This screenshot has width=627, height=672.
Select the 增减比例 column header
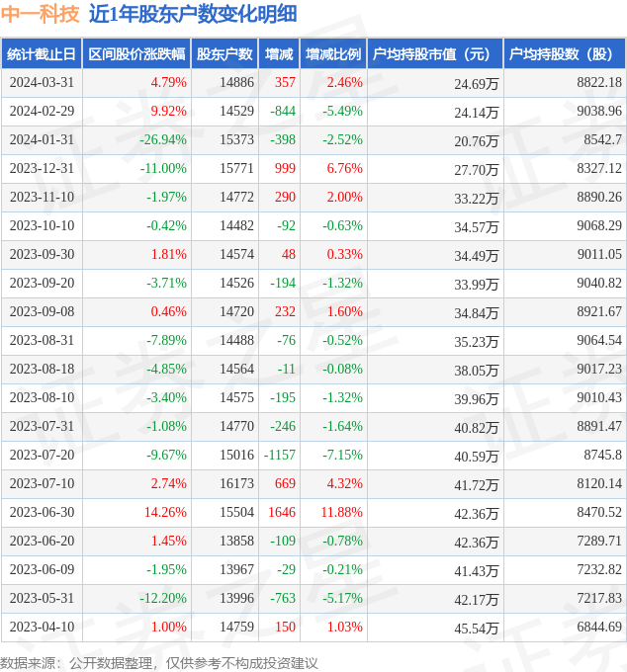point(333,54)
